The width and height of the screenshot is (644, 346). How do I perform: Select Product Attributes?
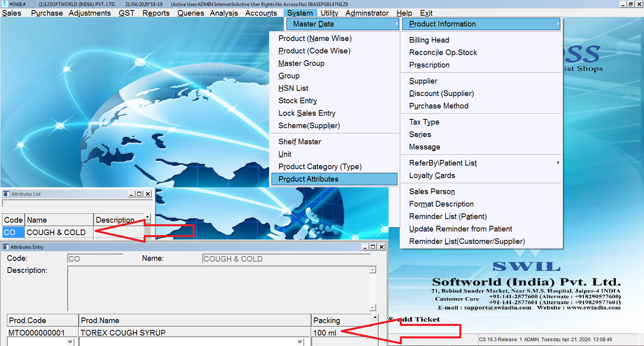pyautogui.click(x=334, y=179)
